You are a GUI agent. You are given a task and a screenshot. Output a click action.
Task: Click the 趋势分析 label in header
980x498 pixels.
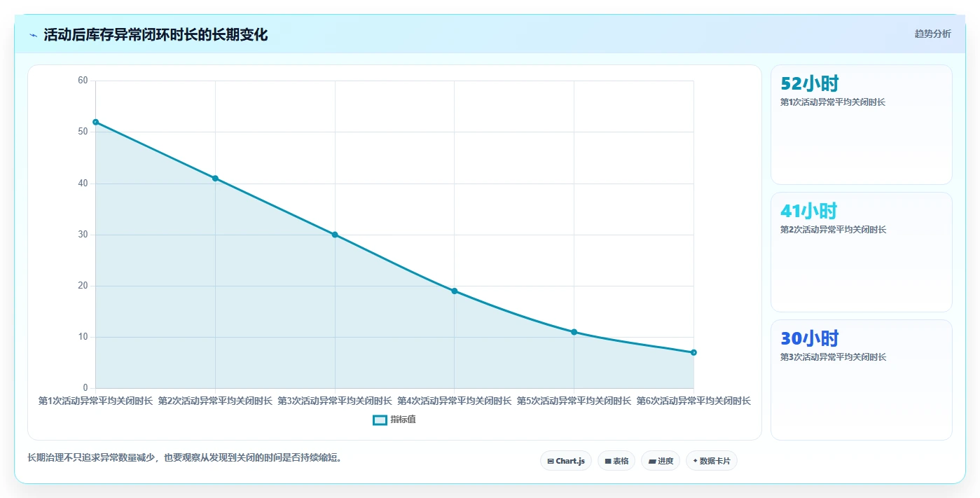932,34
